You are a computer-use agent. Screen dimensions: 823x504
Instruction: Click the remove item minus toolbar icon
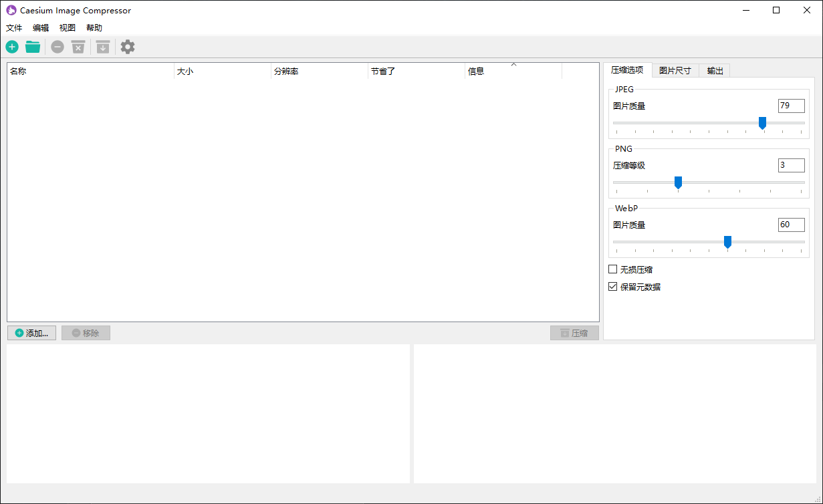(57, 47)
